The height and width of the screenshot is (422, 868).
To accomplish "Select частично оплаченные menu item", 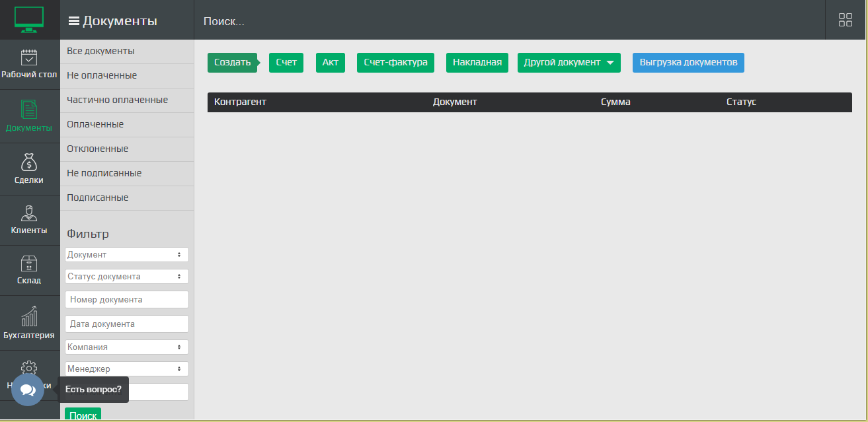I will [127, 100].
